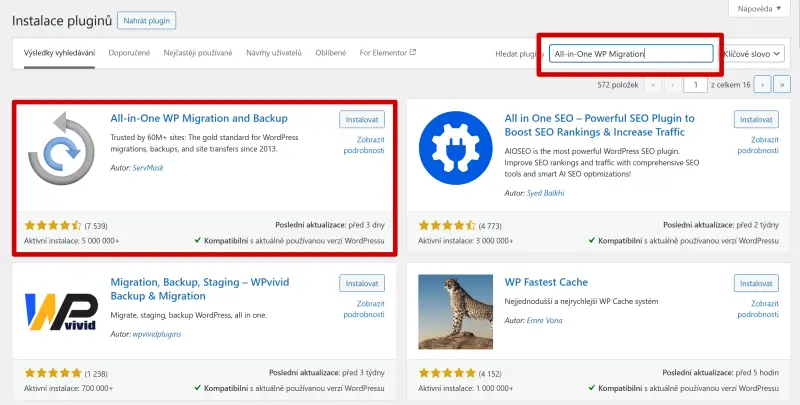This screenshot has height=405, width=800.
Task: Select the Výsledky vyhledávání tab
Action: pos(59,53)
